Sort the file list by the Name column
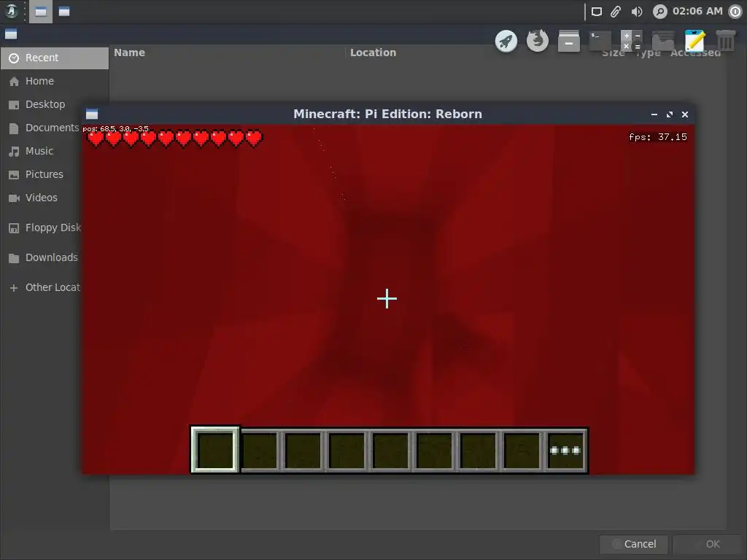Viewport: 747px width, 560px height. pyautogui.click(x=228, y=52)
